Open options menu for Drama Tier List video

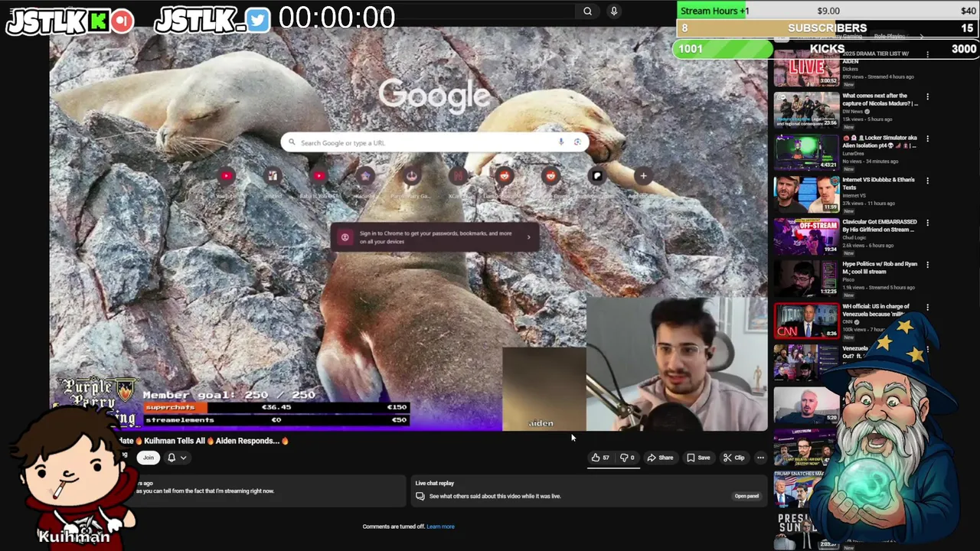tap(927, 54)
